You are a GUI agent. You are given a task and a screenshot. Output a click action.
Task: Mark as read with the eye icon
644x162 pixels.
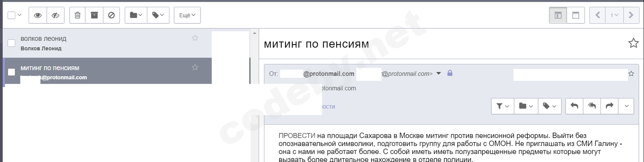pos(38,15)
